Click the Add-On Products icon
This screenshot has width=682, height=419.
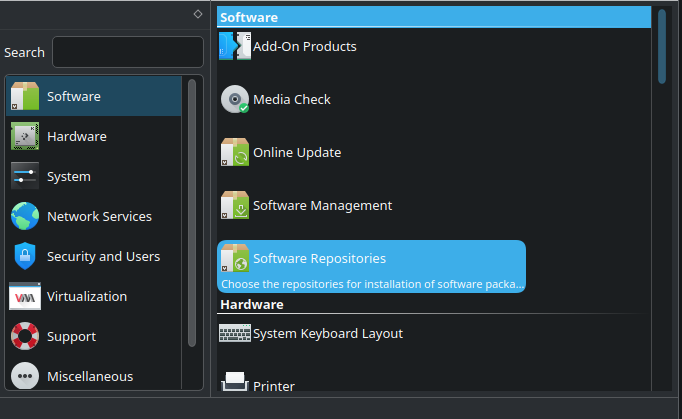pyautogui.click(x=235, y=46)
